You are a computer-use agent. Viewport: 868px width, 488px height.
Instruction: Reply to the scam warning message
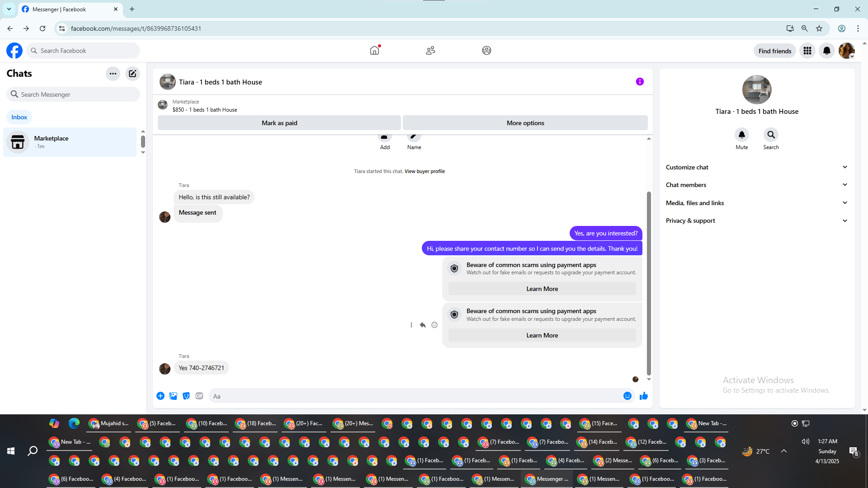pyautogui.click(x=423, y=325)
